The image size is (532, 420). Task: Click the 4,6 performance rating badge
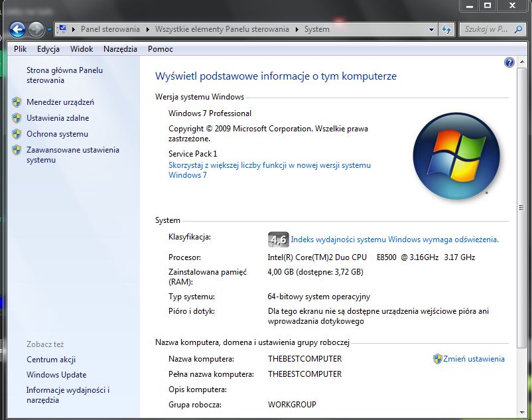coord(278,240)
